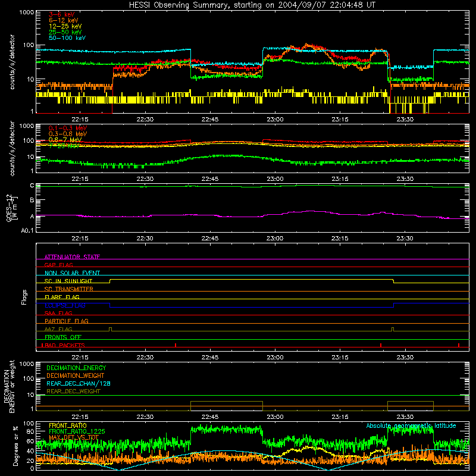The width and height of the screenshot is (476, 476).
Task: Click the HESSI Observing Summary title text
Action: [252, 5]
